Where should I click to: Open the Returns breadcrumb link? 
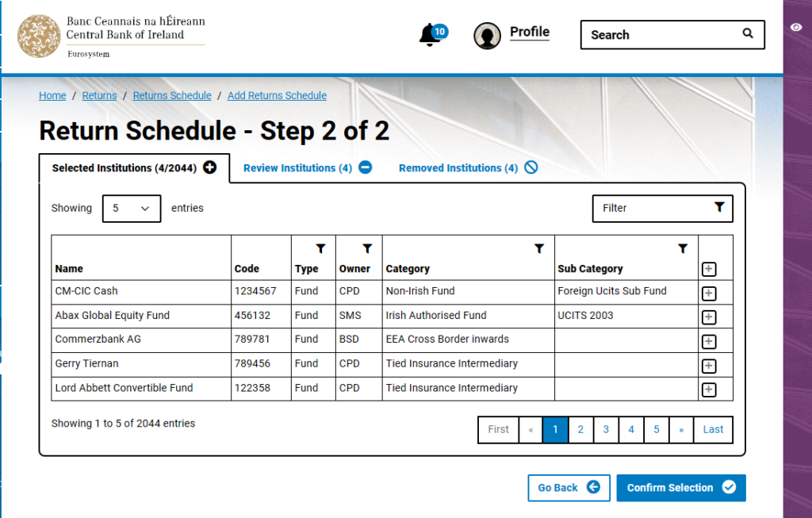point(99,95)
